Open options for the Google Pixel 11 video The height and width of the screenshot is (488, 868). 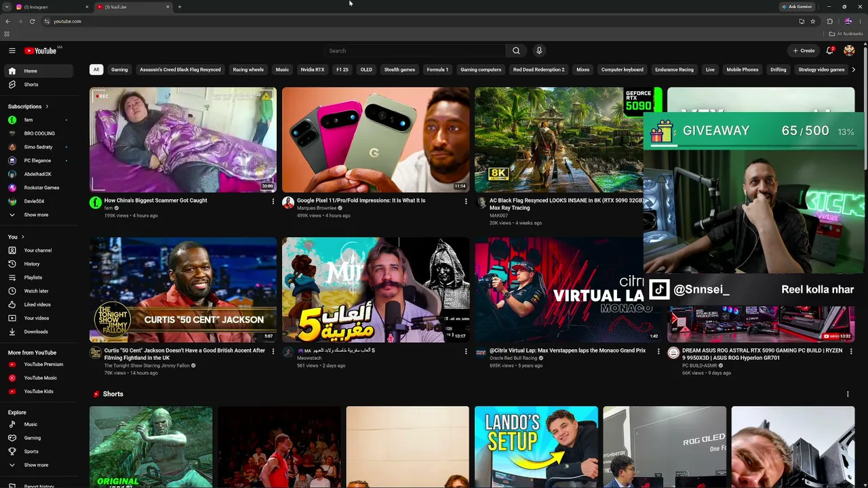click(466, 201)
